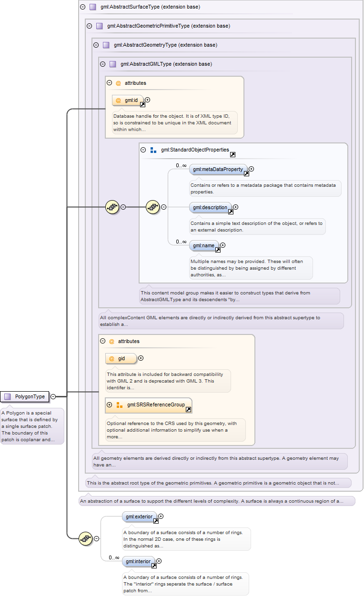Follow reference arrow on gml:SRSReferenceGroup
364x597 pixels.
pyautogui.click(x=188, y=410)
